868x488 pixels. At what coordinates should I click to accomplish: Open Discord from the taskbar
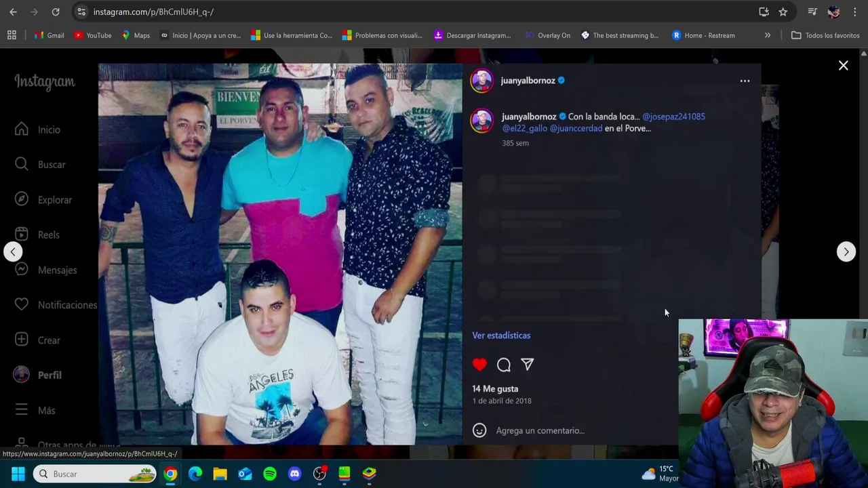(294, 474)
